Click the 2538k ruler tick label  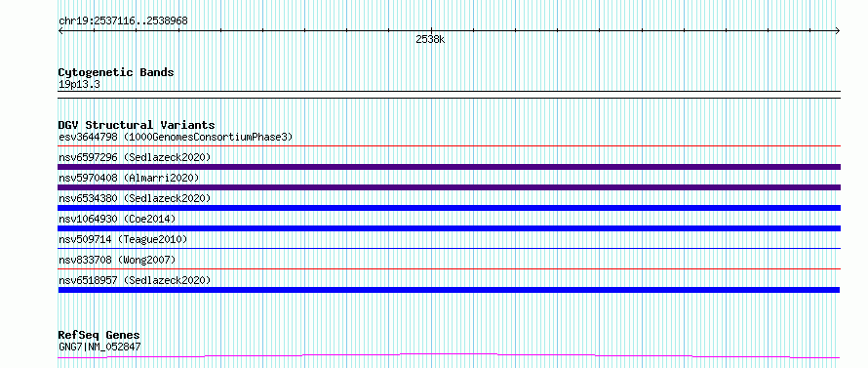tap(430, 40)
